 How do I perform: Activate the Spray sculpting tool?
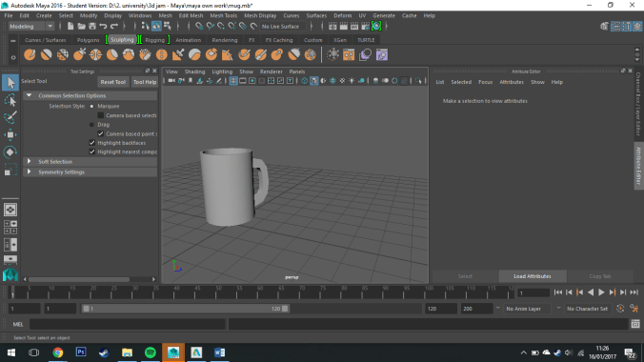145,54
